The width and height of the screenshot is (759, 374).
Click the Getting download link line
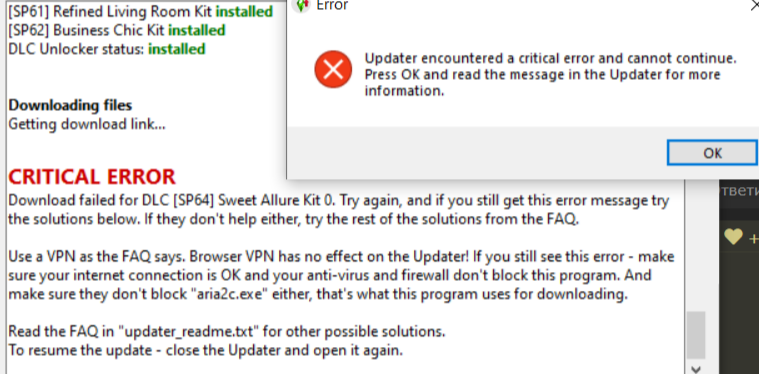[x=87, y=124]
